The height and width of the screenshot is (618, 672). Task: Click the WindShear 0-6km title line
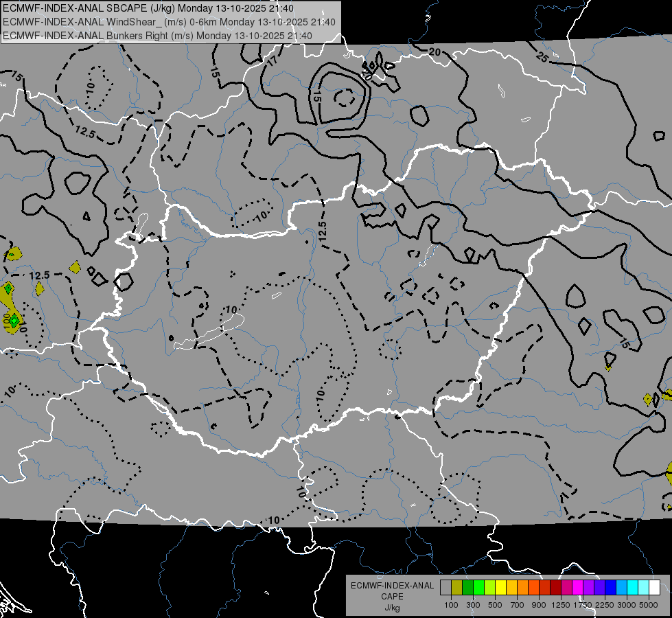click(169, 22)
